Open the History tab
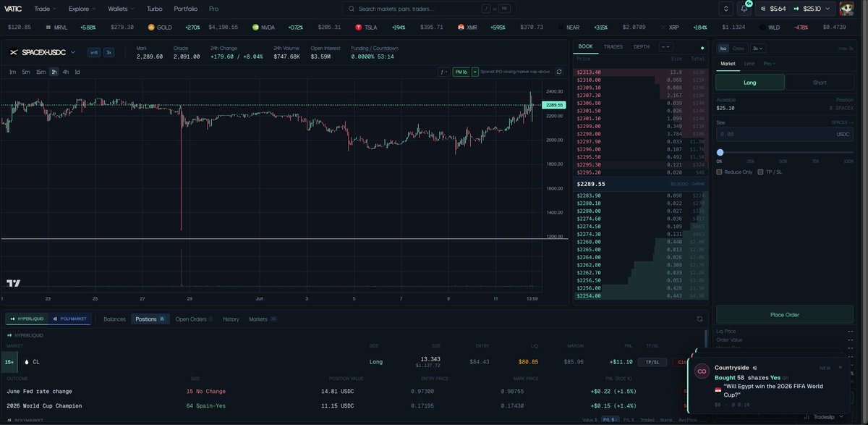The image size is (868, 425). pyautogui.click(x=231, y=319)
